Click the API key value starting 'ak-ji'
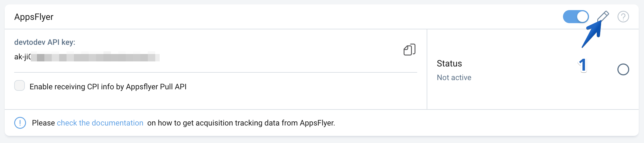Screen dimensions: 644x143 [x=22, y=57]
